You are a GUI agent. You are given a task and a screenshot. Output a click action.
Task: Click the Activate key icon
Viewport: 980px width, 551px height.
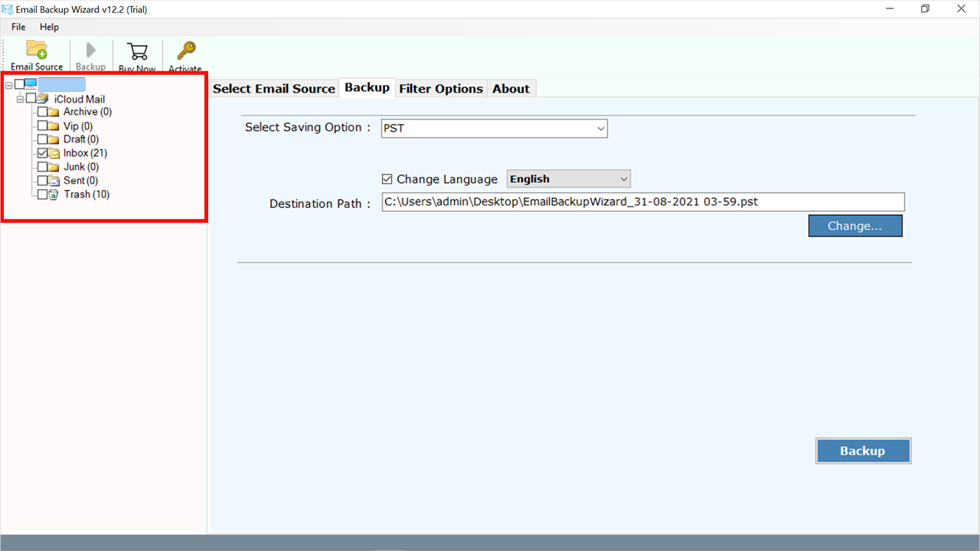tap(185, 51)
